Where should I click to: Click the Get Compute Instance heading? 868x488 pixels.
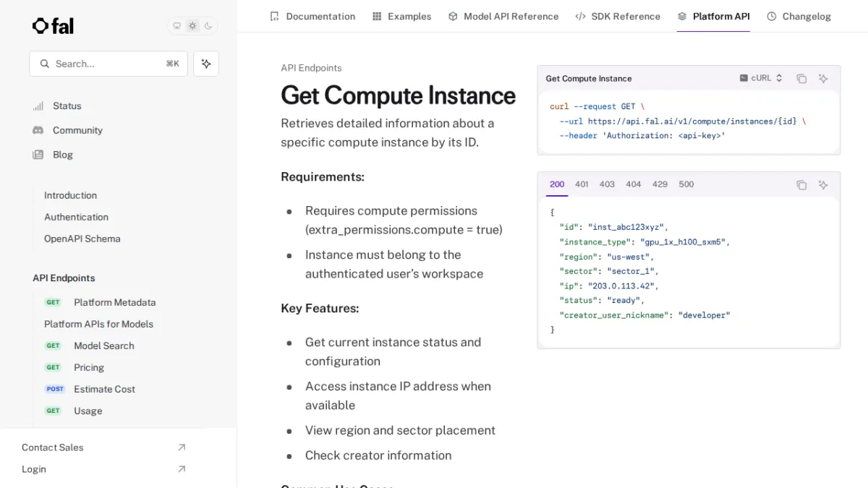(x=399, y=95)
